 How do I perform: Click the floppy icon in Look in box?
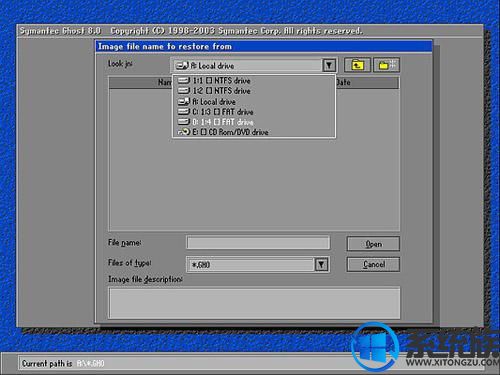(x=182, y=65)
